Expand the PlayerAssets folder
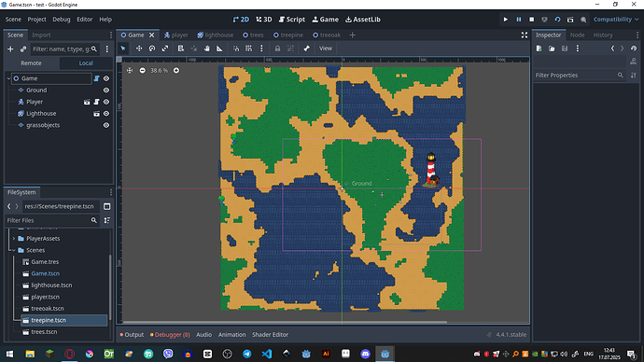The height and width of the screenshot is (362, 644). (x=14, y=239)
